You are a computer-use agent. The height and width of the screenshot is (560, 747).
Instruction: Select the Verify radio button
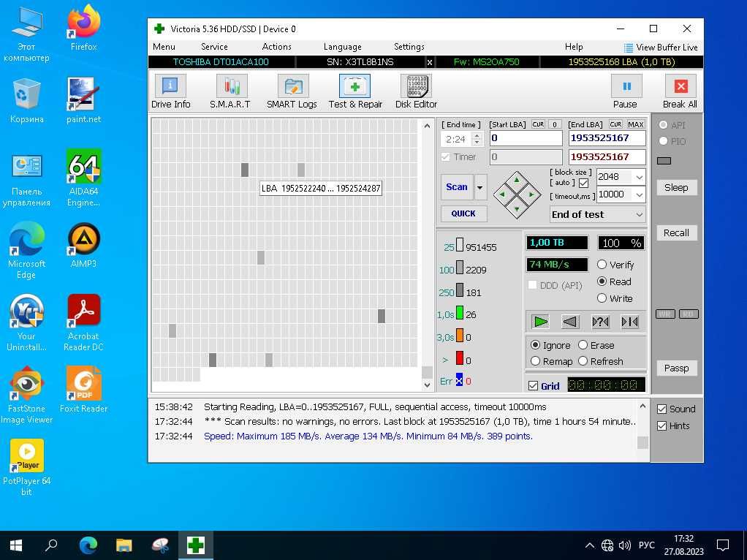click(x=602, y=265)
